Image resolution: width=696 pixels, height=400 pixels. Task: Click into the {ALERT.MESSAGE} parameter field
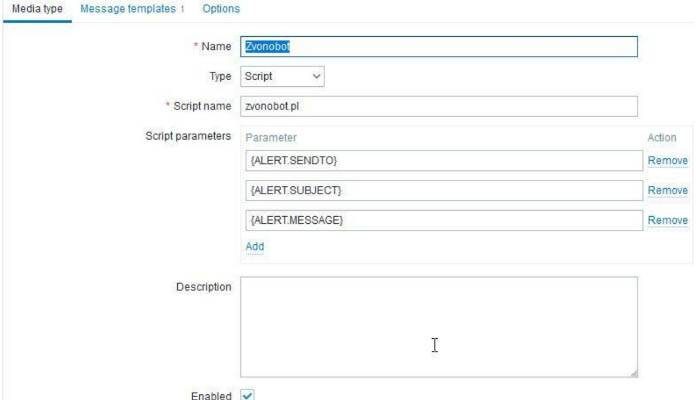click(441, 220)
